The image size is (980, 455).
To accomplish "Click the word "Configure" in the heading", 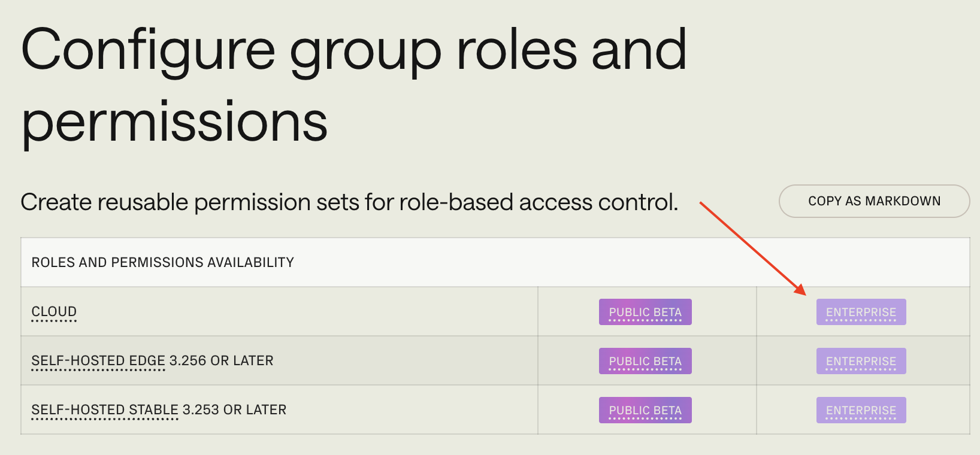I will 148,51.
